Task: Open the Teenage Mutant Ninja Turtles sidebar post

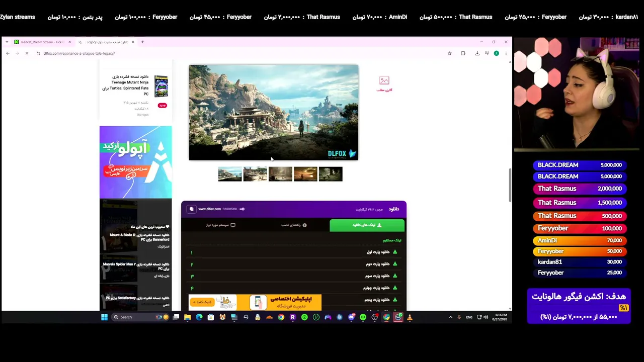Action: point(126,85)
